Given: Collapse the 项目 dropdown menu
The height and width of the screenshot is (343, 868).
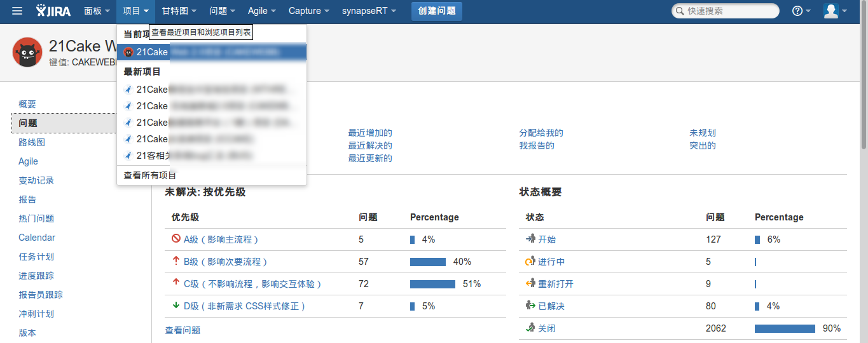Looking at the screenshot, I should pos(136,11).
